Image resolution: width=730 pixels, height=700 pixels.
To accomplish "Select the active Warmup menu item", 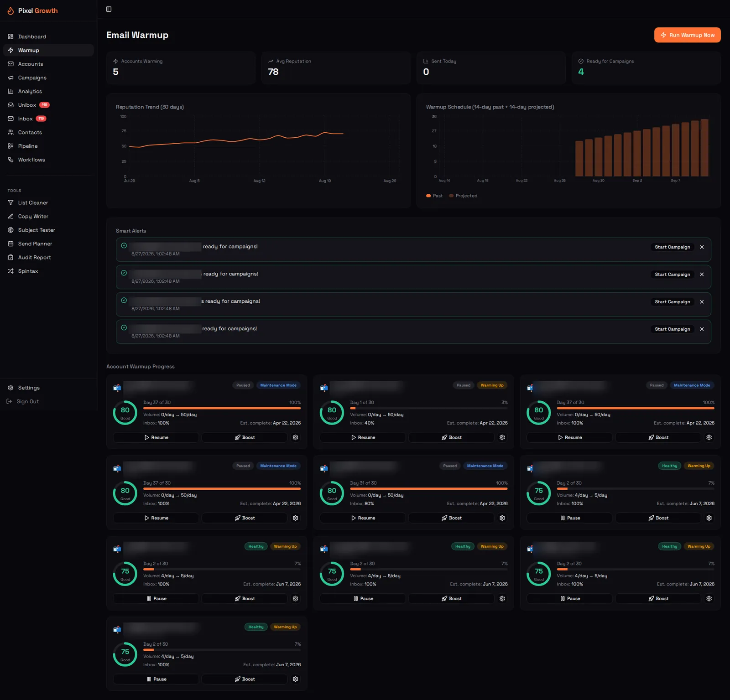I will click(x=48, y=50).
